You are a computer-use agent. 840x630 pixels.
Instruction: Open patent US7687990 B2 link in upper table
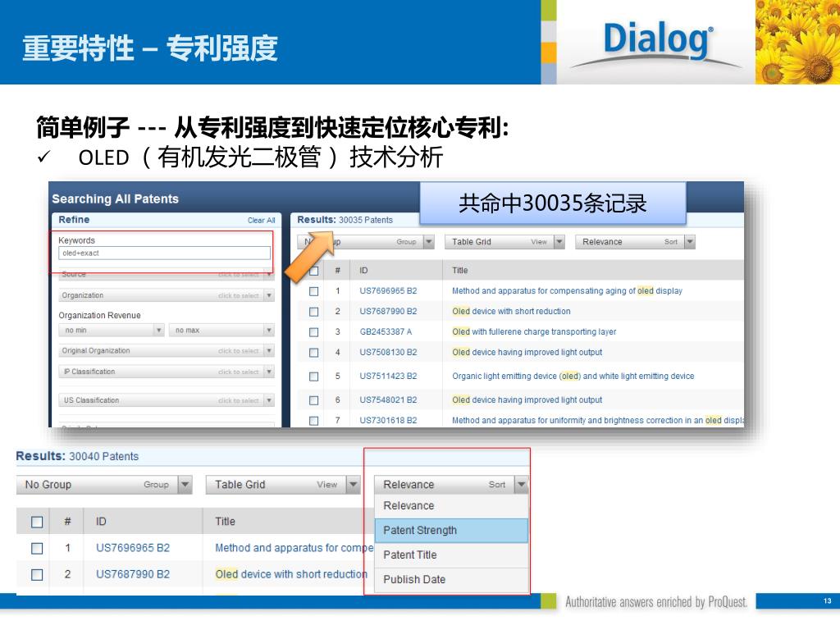pyautogui.click(x=388, y=311)
